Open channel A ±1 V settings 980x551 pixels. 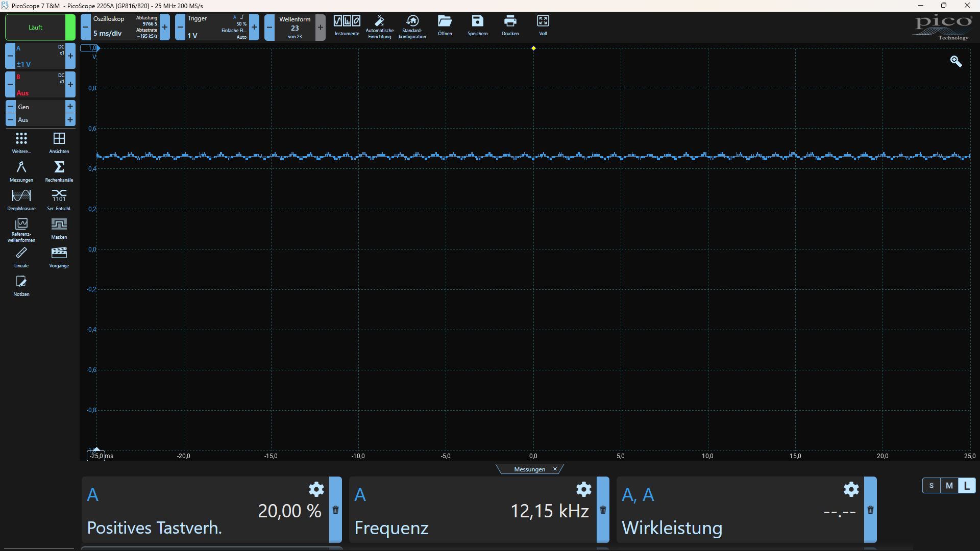coord(40,56)
